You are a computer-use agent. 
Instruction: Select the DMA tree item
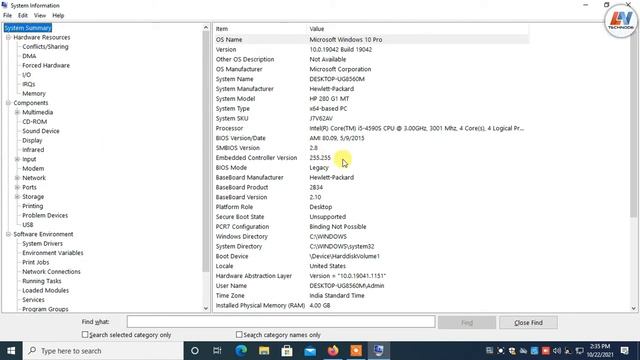coord(29,56)
